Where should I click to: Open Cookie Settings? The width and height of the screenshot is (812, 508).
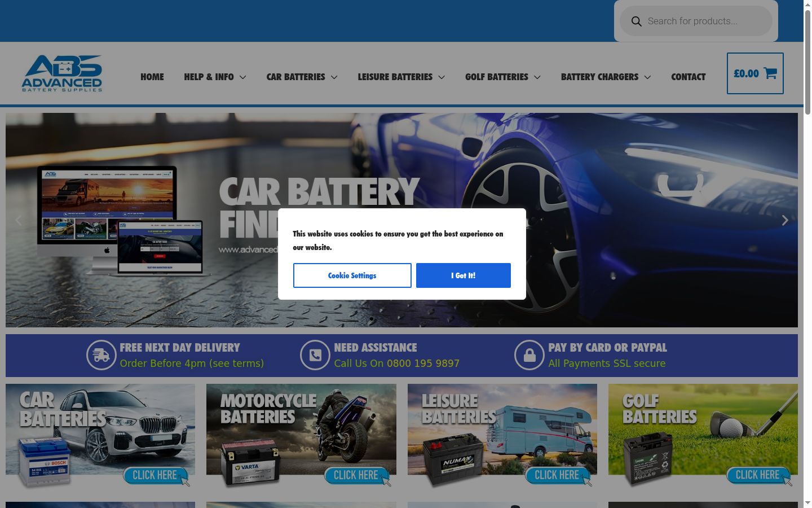[352, 275]
